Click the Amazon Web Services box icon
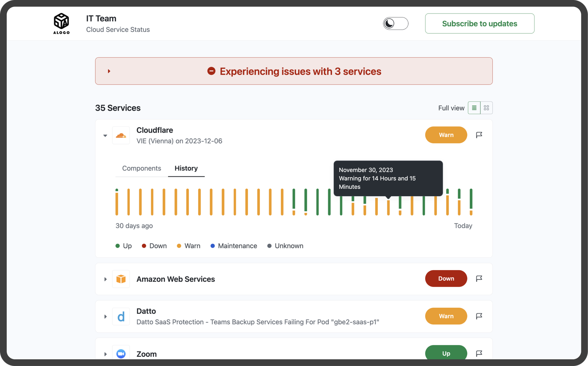This screenshot has height=366, width=588. pos(121,279)
